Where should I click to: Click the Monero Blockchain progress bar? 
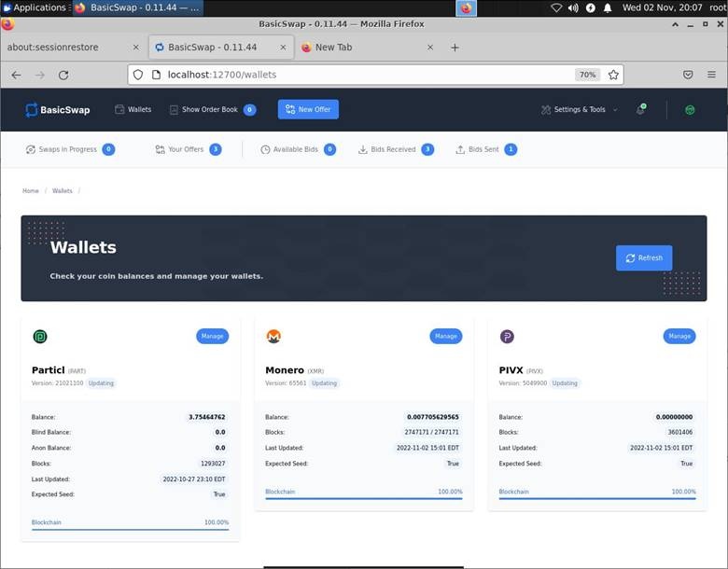pos(364,499)
